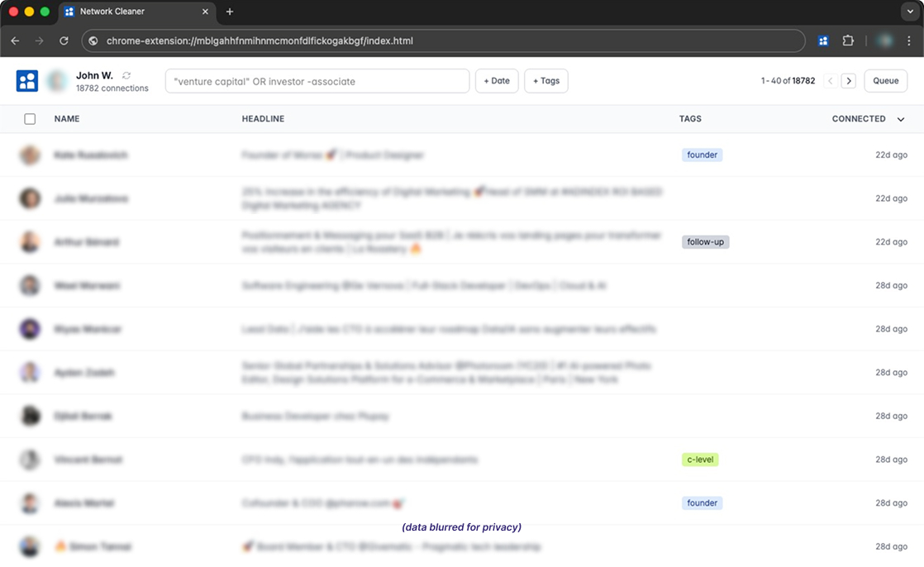The width and height of the screenshot is (924, 567).
Task: Click the browser profile avatar icon
Action: (x=884, y=40)
